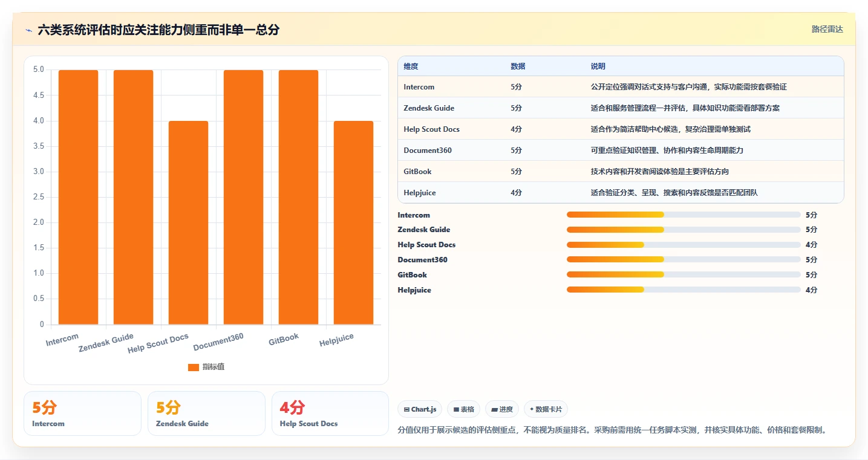868x460 pixels.
Task: Toggle the 指标值 legend color box
Action: pyautogui.click(x=194, y=367)
